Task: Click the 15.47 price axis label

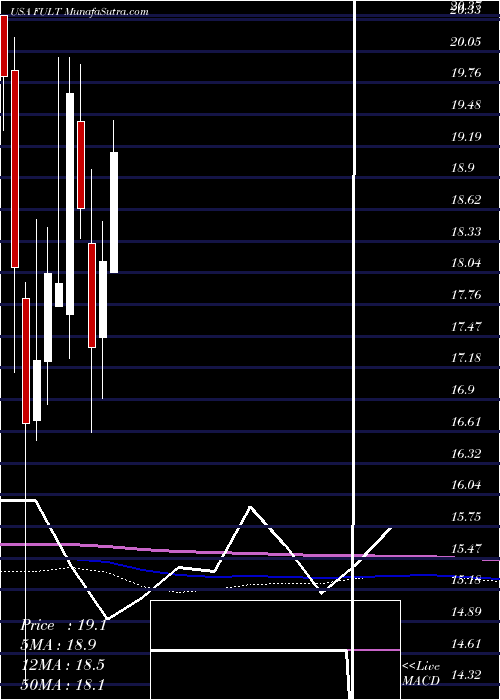Action: (466, 548)
